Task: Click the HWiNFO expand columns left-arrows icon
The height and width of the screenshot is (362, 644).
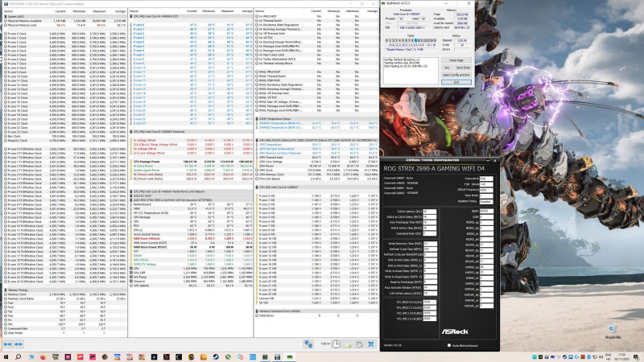Action: [x=7, y=344]
